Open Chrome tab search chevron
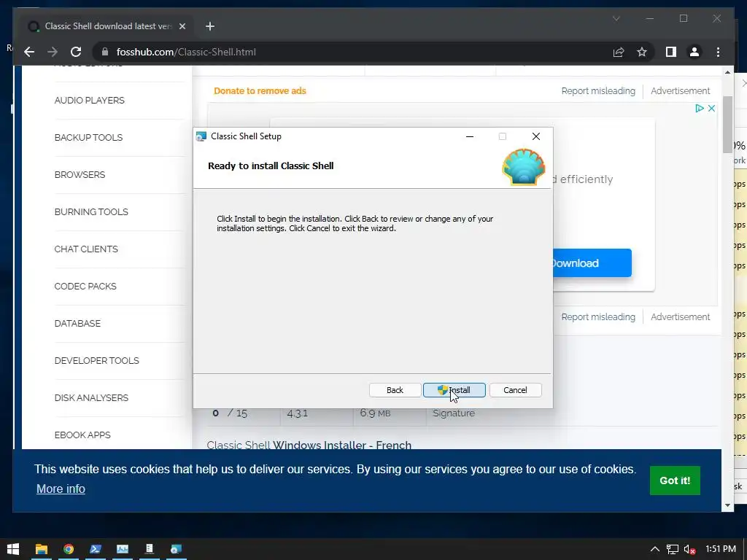This screenshot has height=560, width=747. click(x=616, y=18)
